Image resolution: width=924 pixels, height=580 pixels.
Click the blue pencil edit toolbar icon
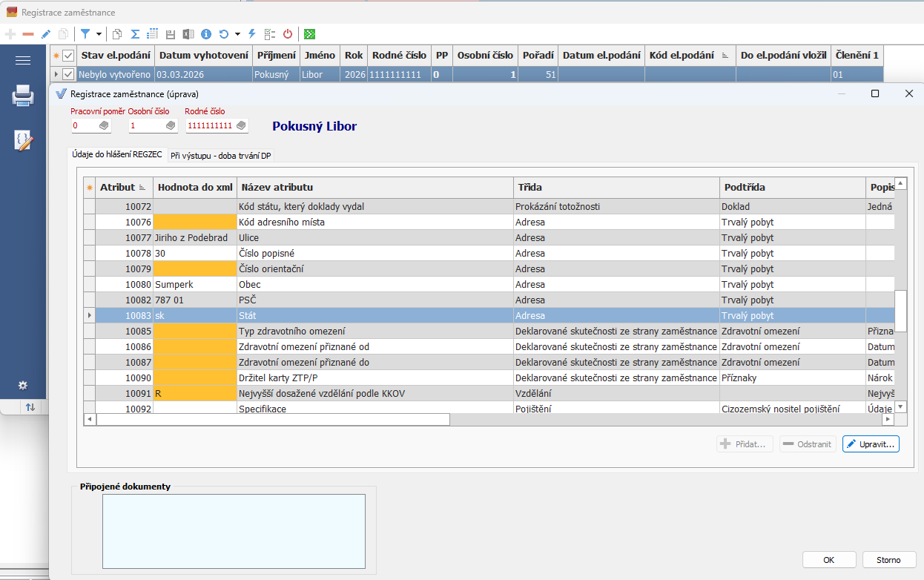[46, 34]
